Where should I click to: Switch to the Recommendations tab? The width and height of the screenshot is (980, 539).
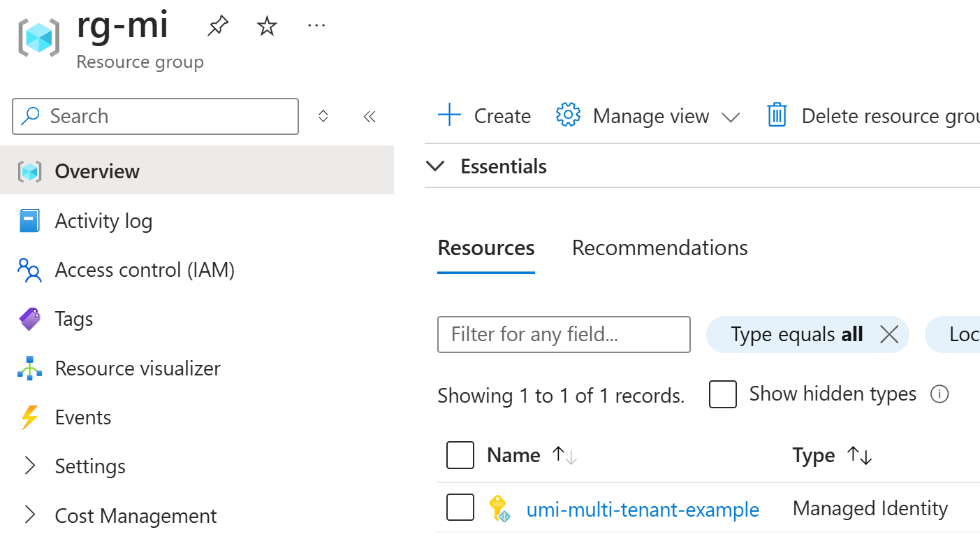659,248
